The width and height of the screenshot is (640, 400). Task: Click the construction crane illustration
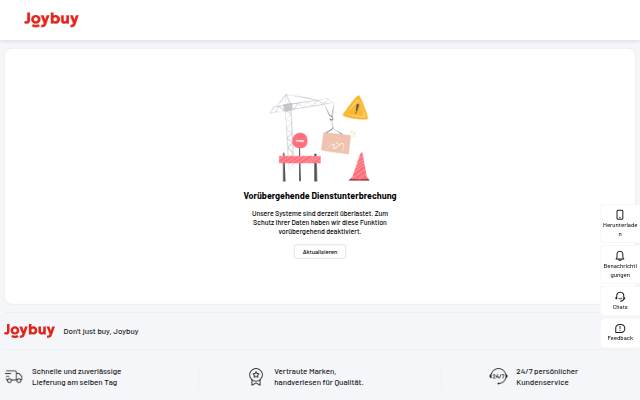(x=320, y=138)
